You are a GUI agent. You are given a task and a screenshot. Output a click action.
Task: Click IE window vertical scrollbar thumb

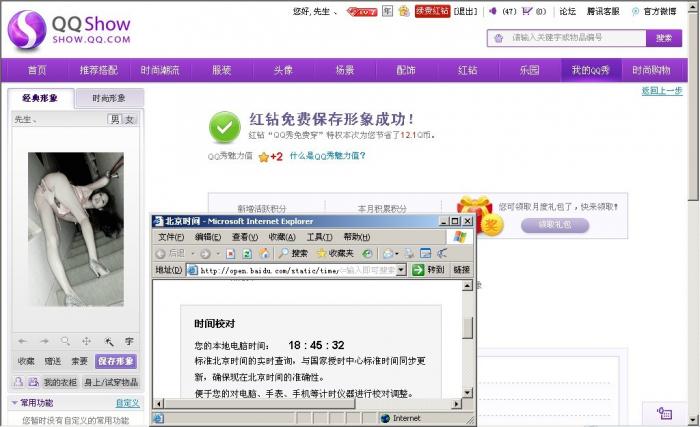pyautogui.click(x=467, y=328)
